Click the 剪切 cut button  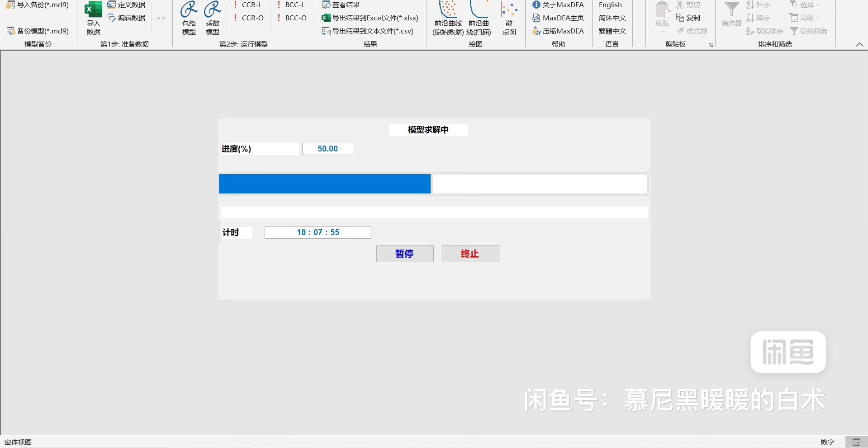point(688,5)
